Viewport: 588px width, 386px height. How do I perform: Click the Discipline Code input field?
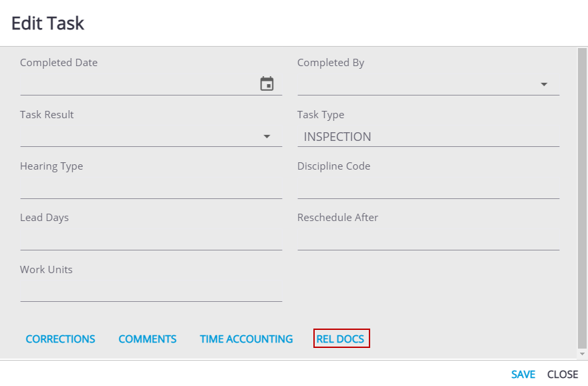tap(428, 188)
